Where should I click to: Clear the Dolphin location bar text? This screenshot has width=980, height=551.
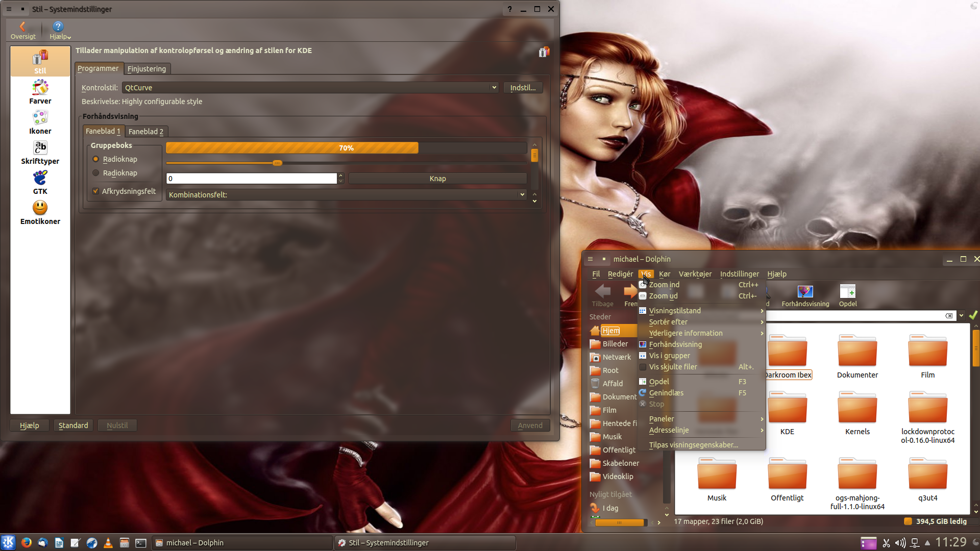(949, 316)
